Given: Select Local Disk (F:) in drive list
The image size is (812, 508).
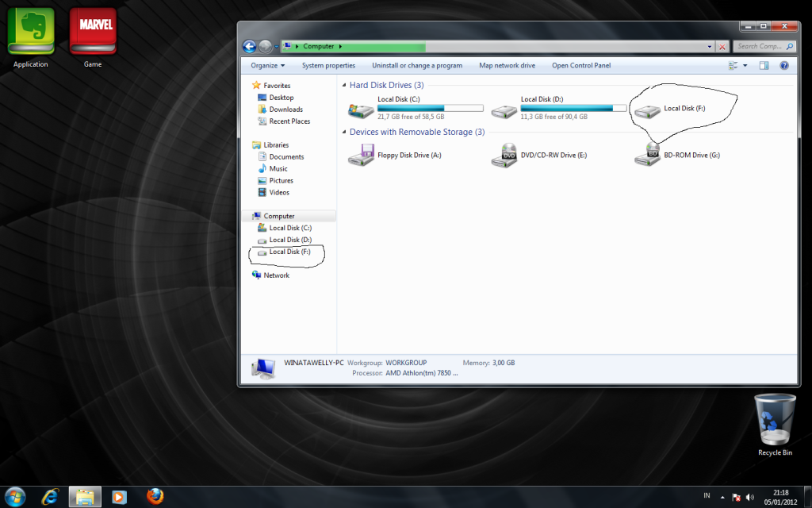Looking at the screenshot, I should (670, 109).
